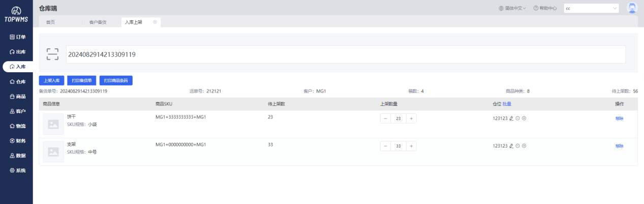
Task: Edit location pencil icon in 支架 row
Action: [x=511, y=146]
